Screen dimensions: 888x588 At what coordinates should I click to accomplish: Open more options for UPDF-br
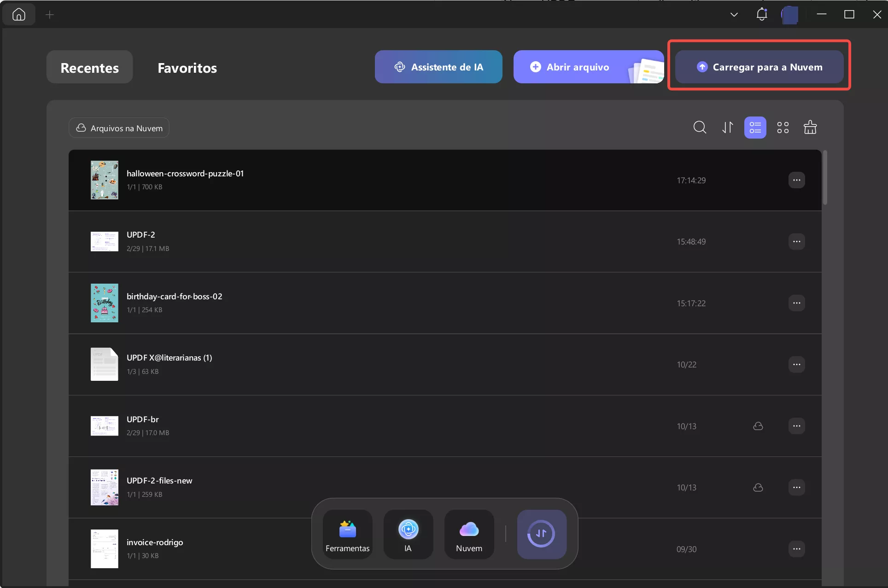coord(796,426)
